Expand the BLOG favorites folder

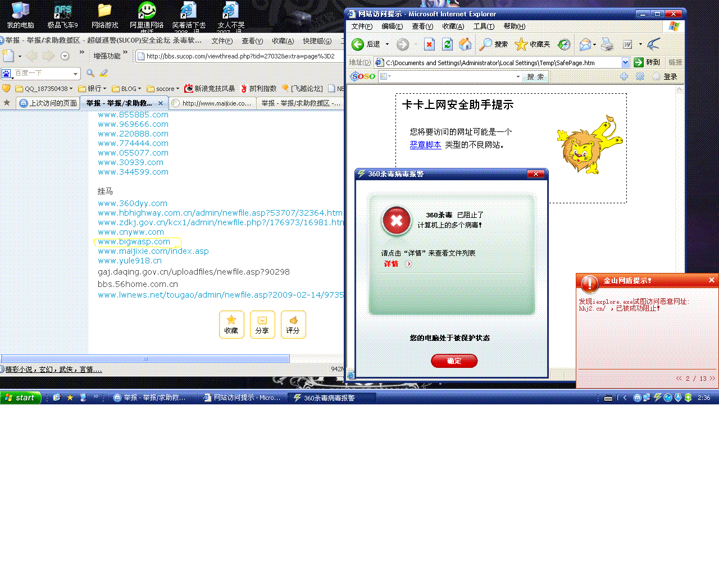(x=126, y=89)
